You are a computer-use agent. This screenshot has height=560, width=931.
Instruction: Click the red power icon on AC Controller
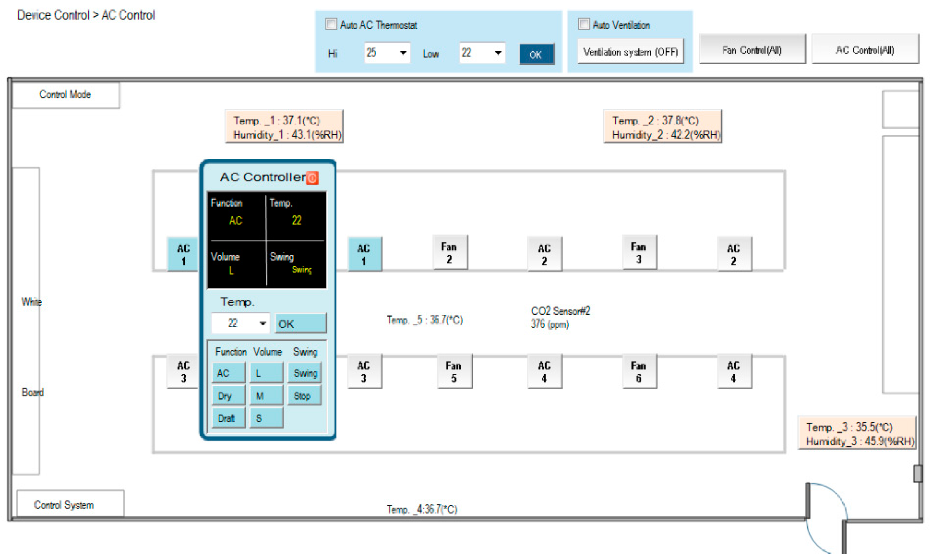[312, 178]
